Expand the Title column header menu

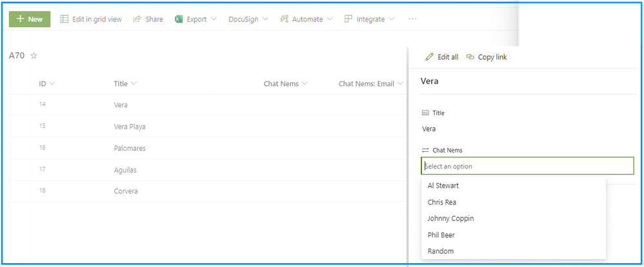click(x=134, y=84)
